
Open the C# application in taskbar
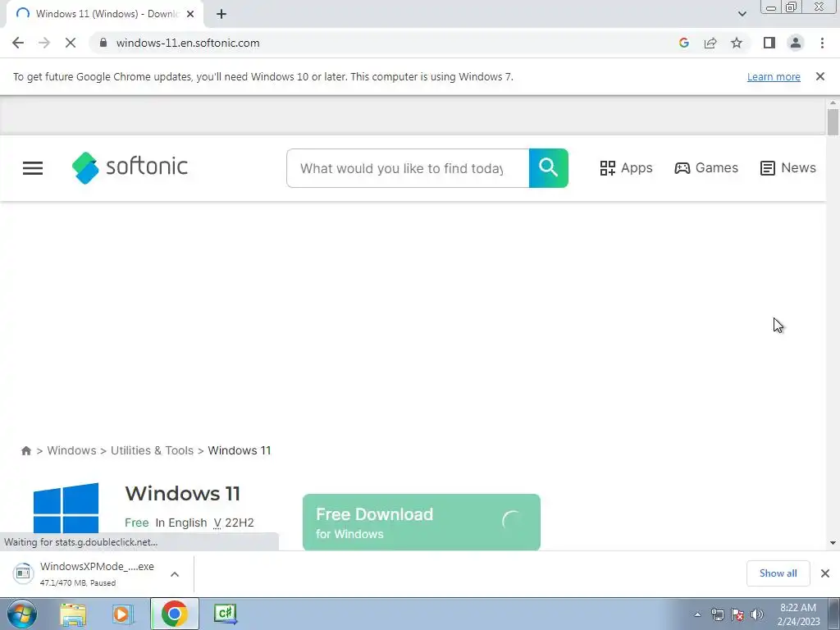(x=225, y=614)
